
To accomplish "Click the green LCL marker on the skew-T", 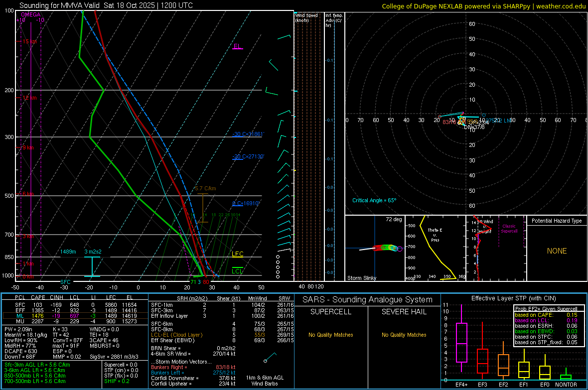I will click(x=237, y=271).
